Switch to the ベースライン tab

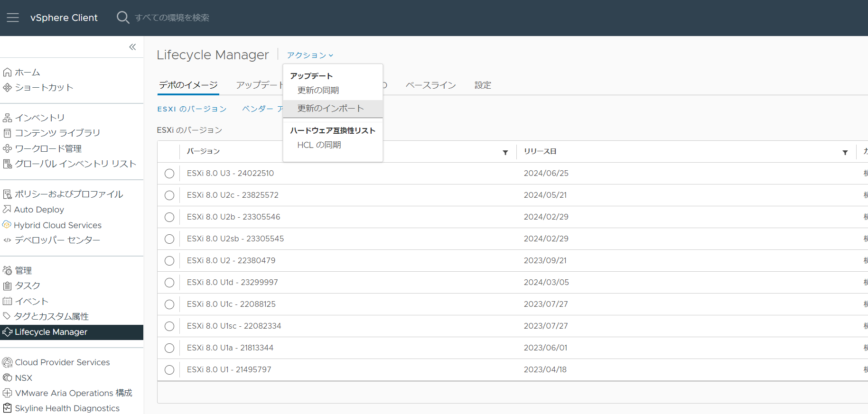pyautogui.click(x=431, y=85)
